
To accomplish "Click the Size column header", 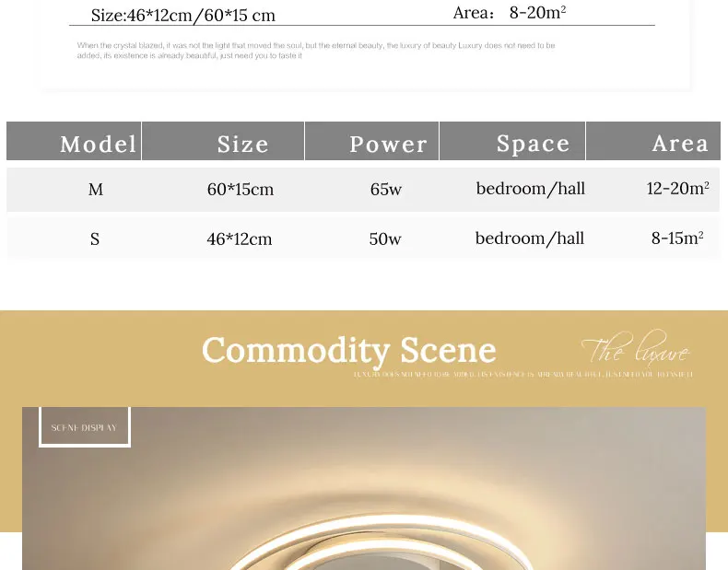I will (x=242, y=144).
